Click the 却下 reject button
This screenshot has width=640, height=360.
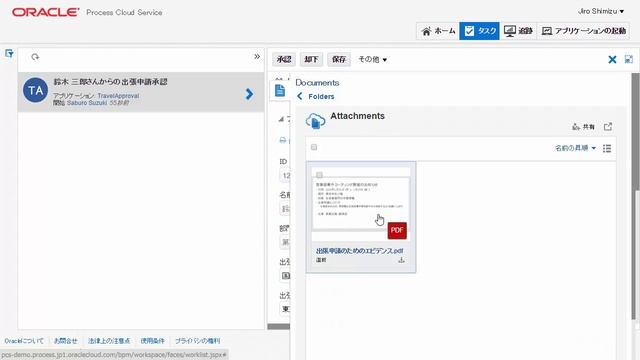coord(311,60)
